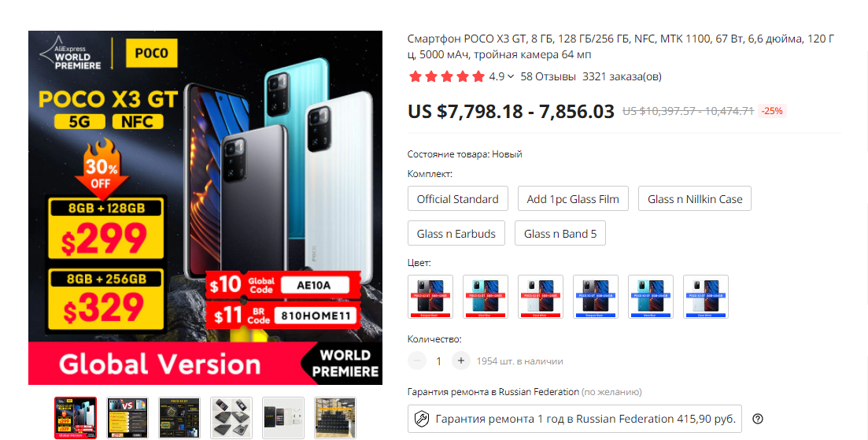
Task: Click the plus quantity increase button
Action: tap(460, 361)
